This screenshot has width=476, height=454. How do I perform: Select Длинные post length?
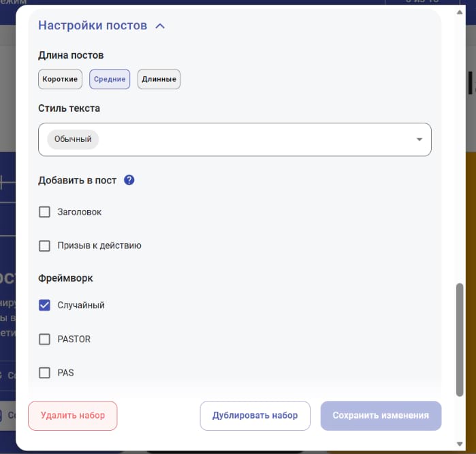[x=159, y=79]
